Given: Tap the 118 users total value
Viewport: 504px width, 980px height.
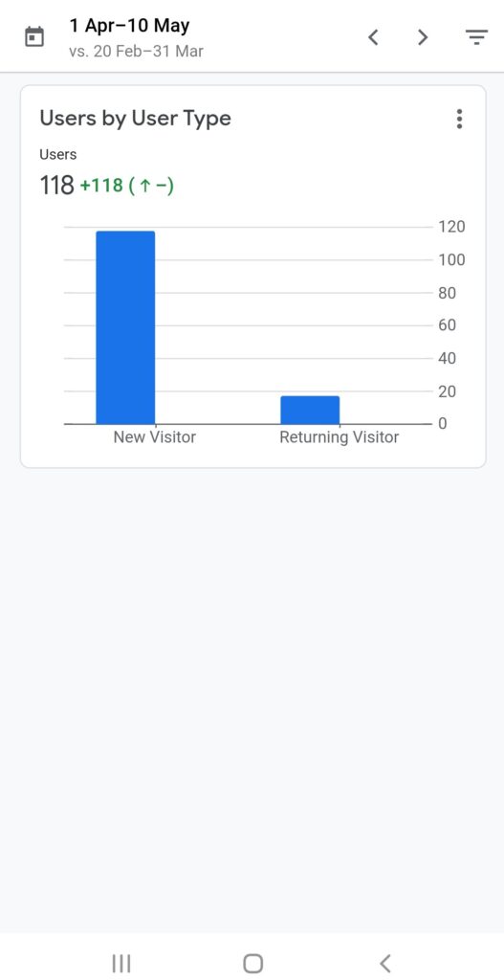Looking at the screenshot, I should tap(56, 186).
